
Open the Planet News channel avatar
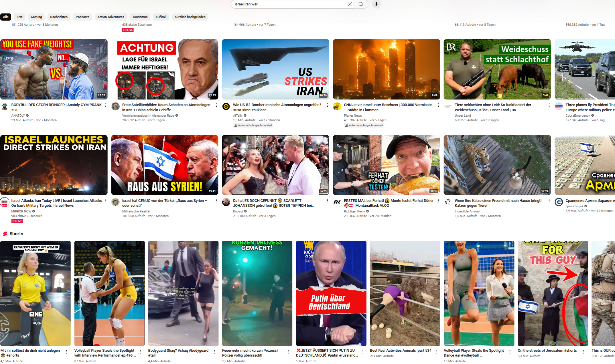(337, 106)
